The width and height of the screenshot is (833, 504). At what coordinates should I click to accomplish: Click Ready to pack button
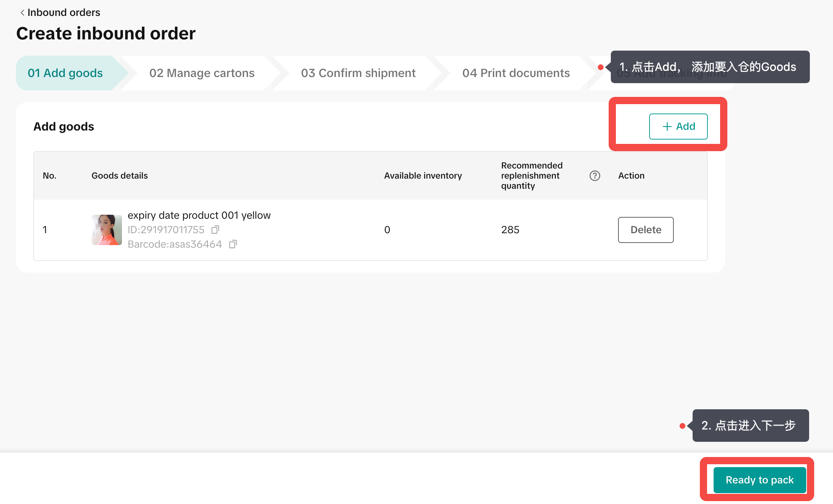pyautogui.click(x=760, y=480)
